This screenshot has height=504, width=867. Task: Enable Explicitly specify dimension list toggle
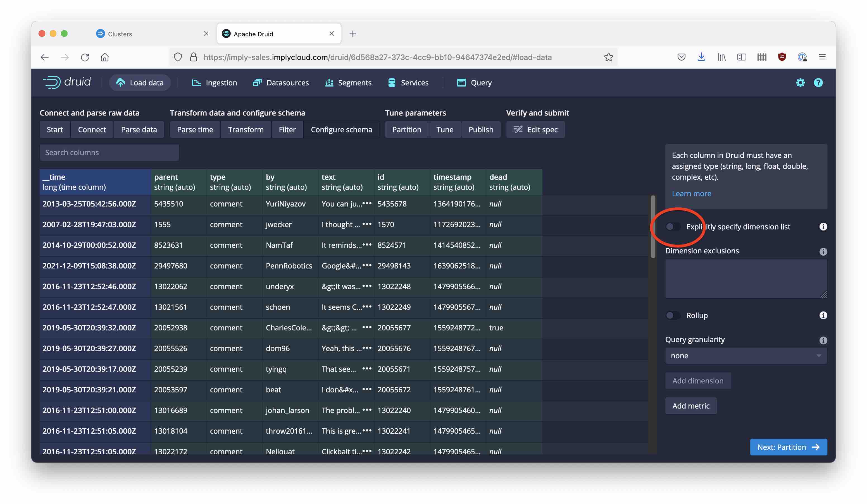pos(673,227)
